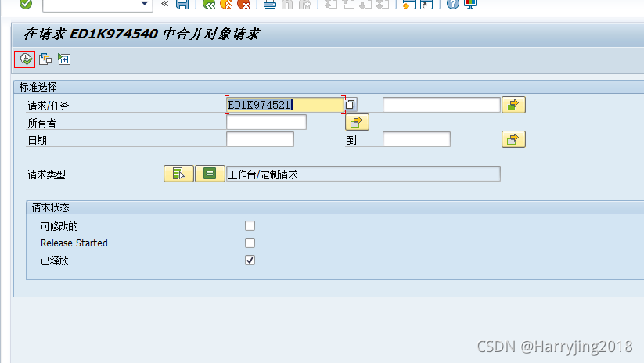Uncheck the 已释放 (released) checkbox
Screen dimensions: 644x363
(x=250, y=260)
